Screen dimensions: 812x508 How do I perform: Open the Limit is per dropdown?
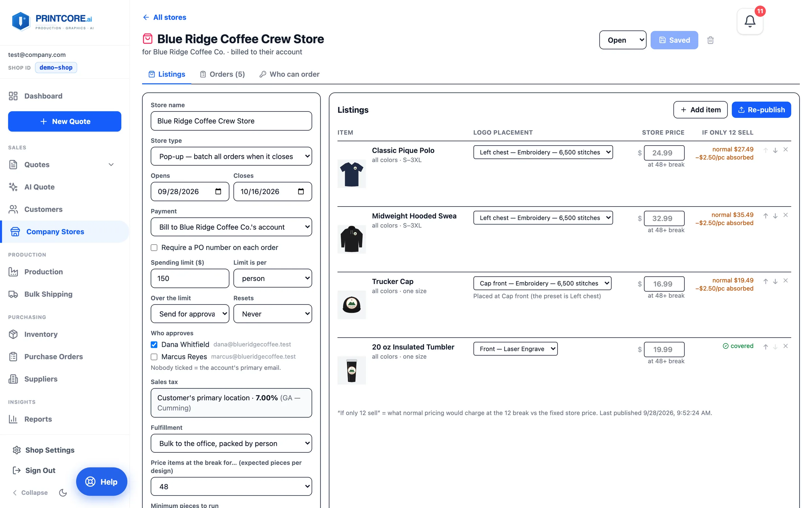pyautogui.click(x=272, y=278)
